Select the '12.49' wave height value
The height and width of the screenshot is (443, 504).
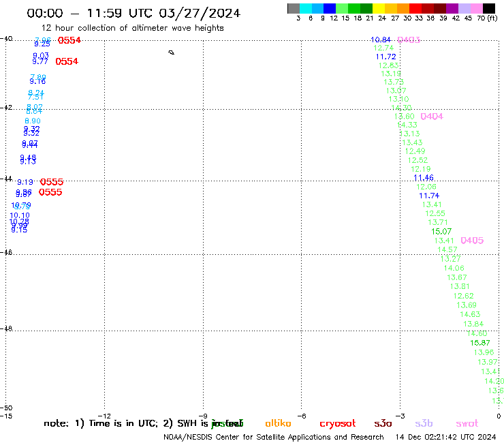click(x=415, y=151)
